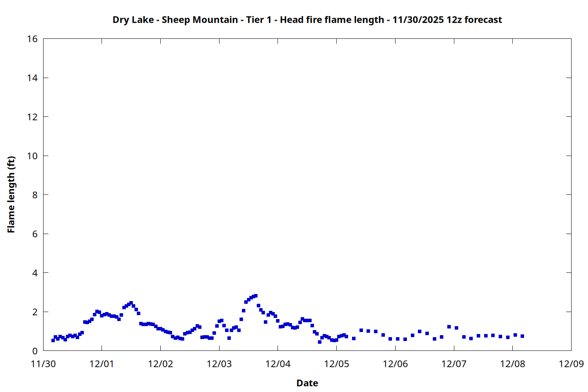Select the last data point on the right

(522, 336)
